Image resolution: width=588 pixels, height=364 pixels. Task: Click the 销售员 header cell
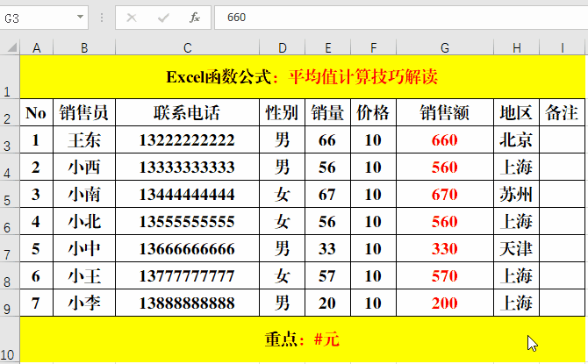click(84, 112)
